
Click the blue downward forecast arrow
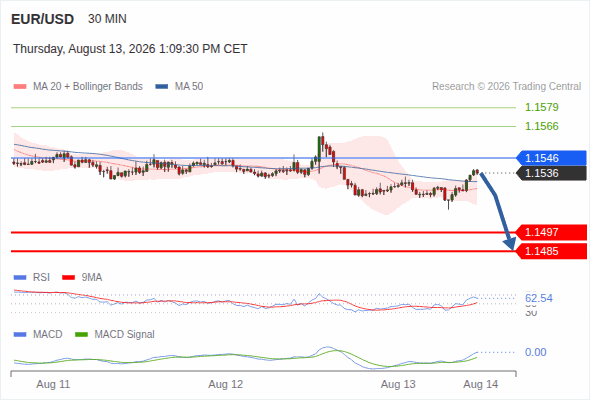coord(498,211)
